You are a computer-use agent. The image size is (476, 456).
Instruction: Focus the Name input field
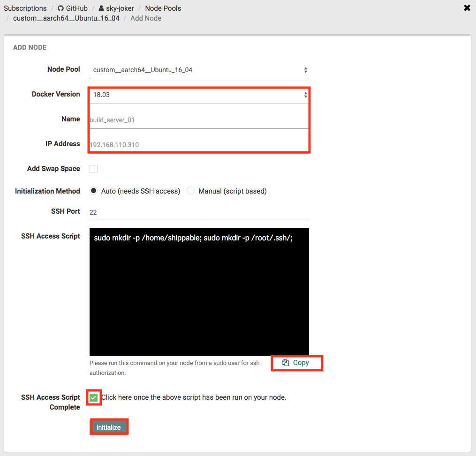tap(199, 120)
